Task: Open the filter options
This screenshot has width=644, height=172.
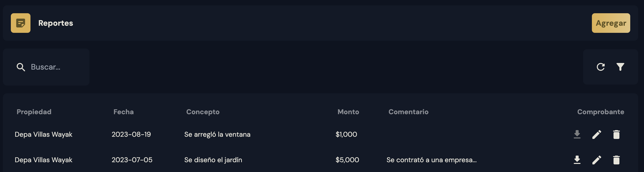Action: pyautogui.click(x=620, y=67)
